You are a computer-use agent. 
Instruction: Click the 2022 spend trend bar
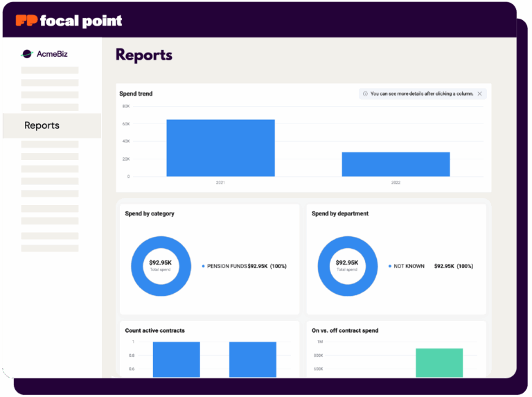click(396, 164)
